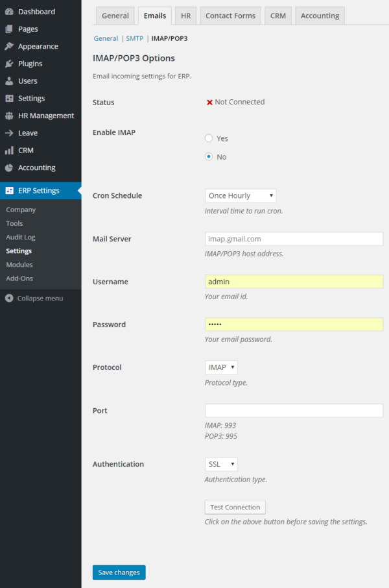The height and width of the screenshot is (588, 389).
Task: Open the Users section icon
Action: pos(9,80)
